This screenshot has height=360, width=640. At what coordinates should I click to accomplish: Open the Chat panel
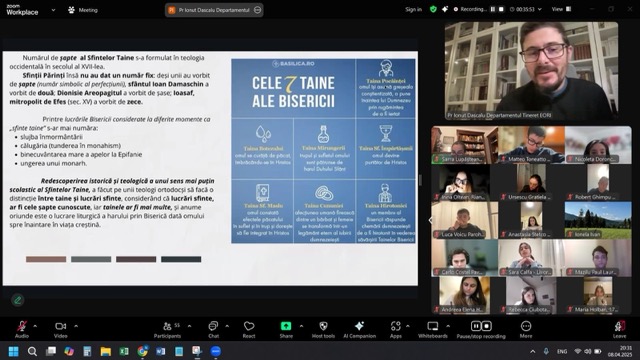pos(213,329)
